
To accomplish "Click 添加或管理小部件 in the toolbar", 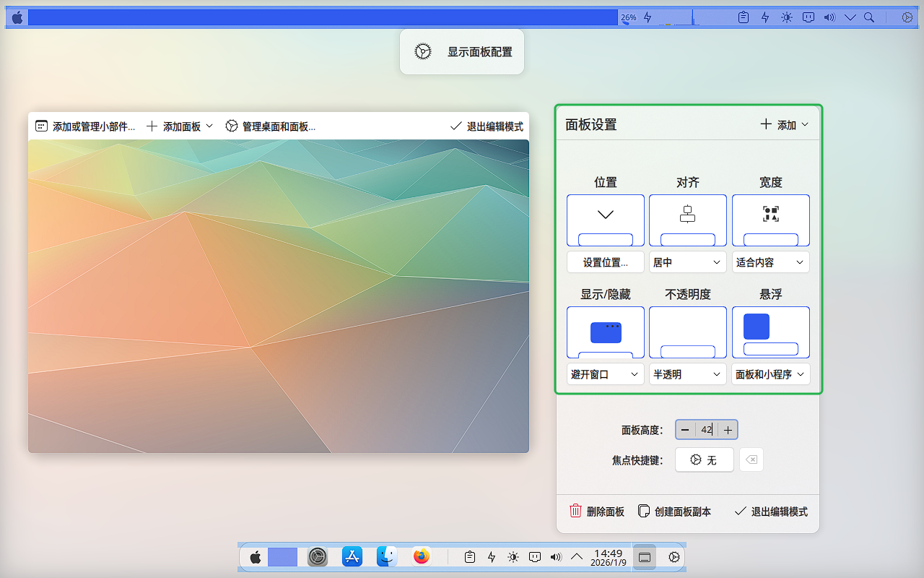I will pos(85,126).
